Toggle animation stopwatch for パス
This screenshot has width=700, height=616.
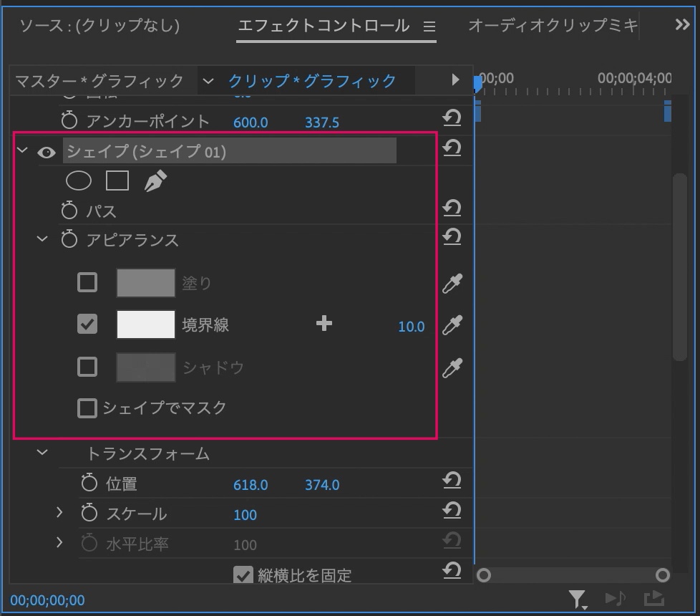69,210
